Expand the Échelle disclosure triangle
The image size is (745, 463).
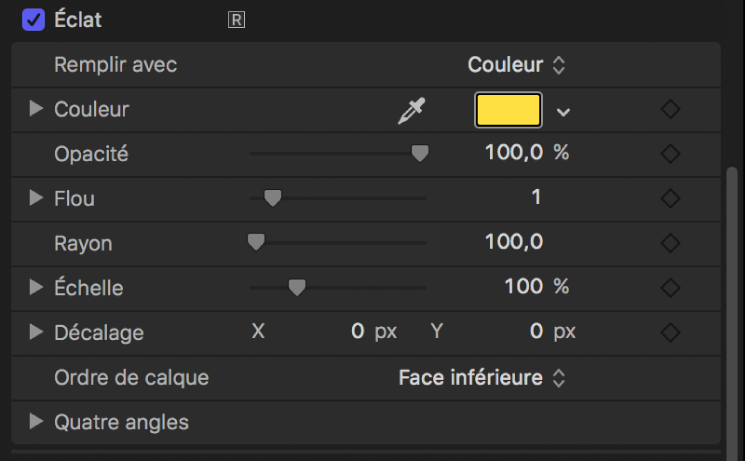click(x=37, y=287)
